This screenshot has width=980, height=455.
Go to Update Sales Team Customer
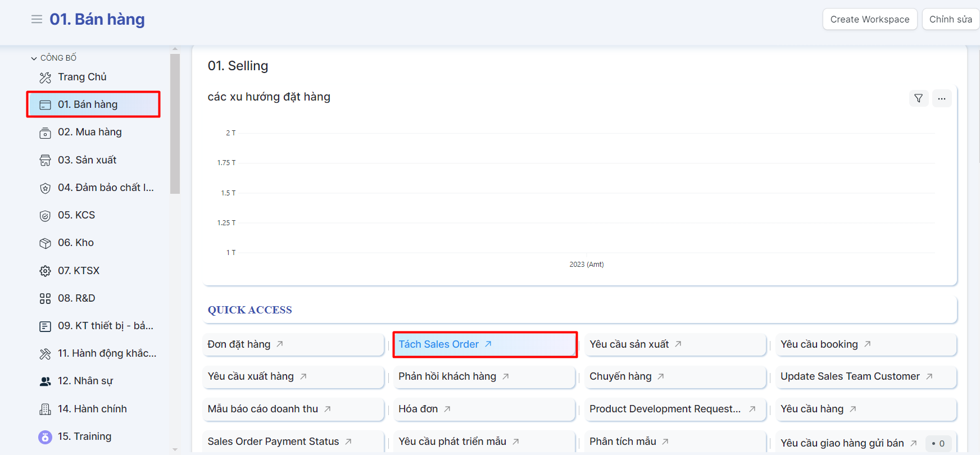point(850,376)
